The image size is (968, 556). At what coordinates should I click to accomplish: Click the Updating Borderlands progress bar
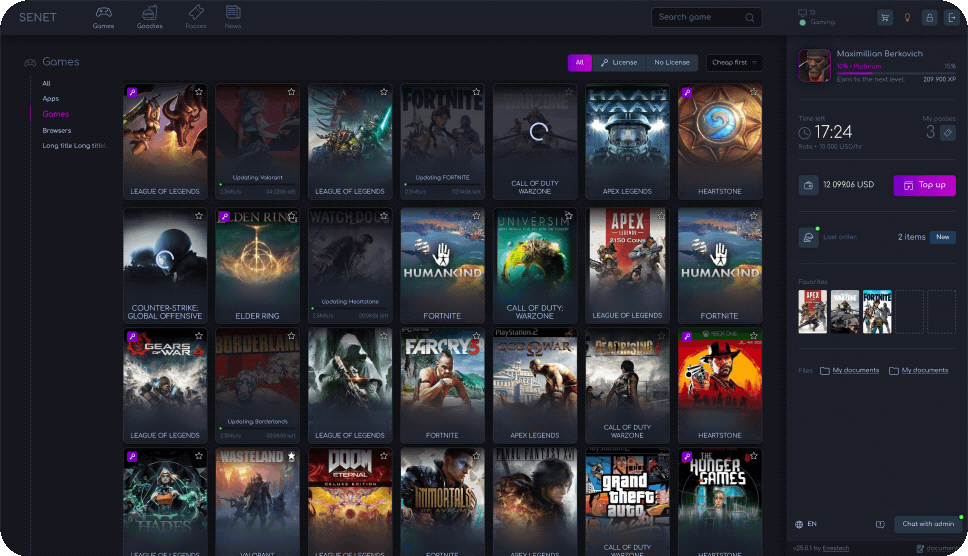[x=257, y=428]
